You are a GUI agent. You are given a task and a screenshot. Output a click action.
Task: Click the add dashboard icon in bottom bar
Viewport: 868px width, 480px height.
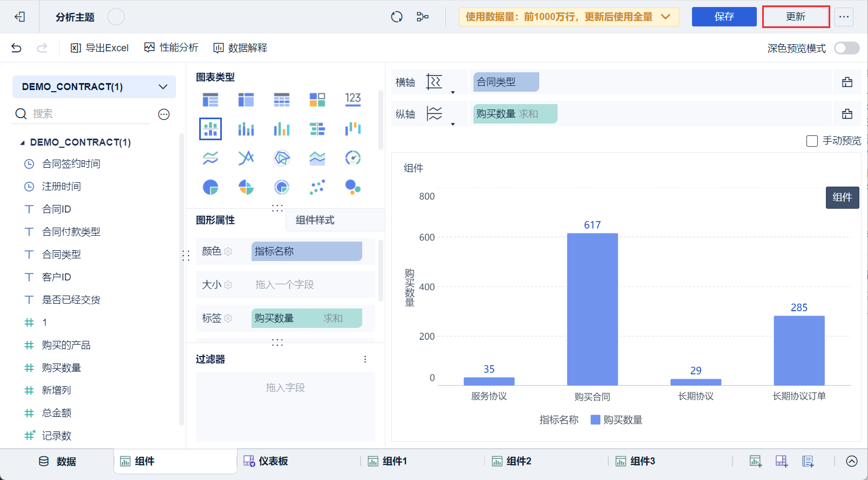[782, 461]
